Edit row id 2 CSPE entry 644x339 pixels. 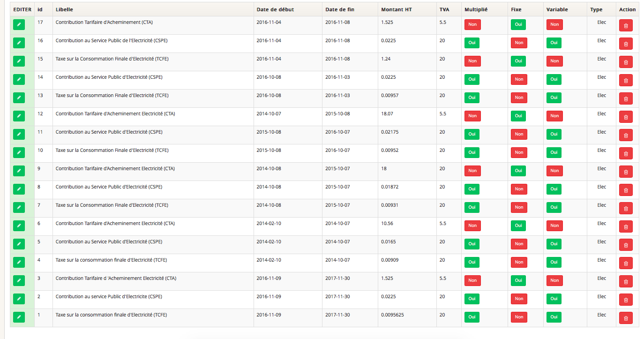[x=19, y=299]
